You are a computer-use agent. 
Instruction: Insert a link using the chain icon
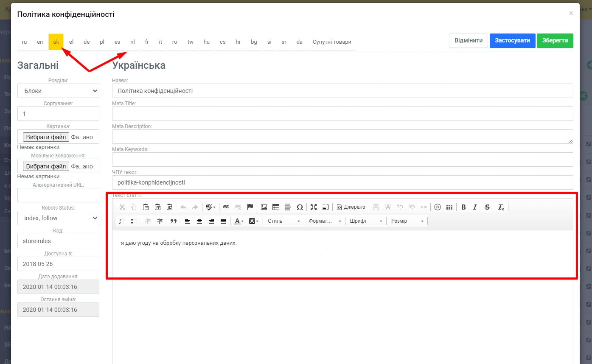tap(226, 207)
